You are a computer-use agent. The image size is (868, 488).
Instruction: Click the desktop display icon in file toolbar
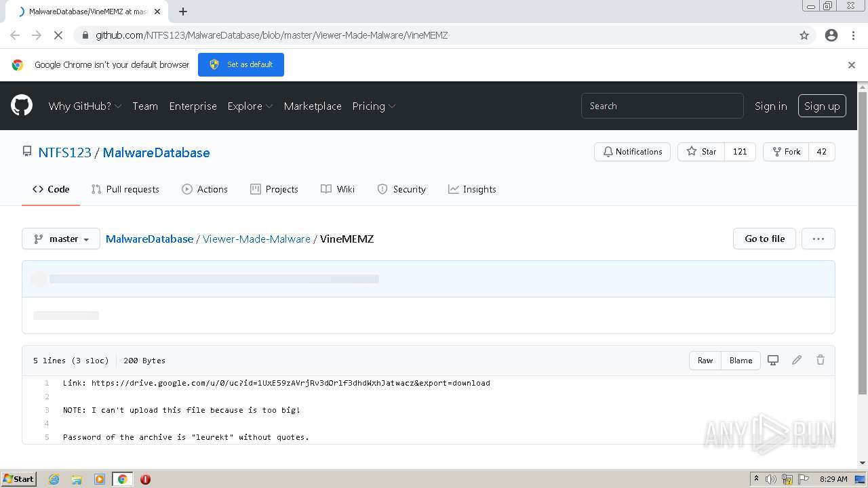[773, 360]
